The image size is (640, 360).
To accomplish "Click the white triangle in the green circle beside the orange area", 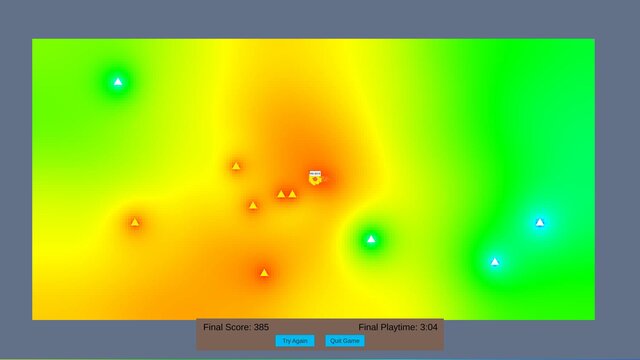I will (371, 239).
